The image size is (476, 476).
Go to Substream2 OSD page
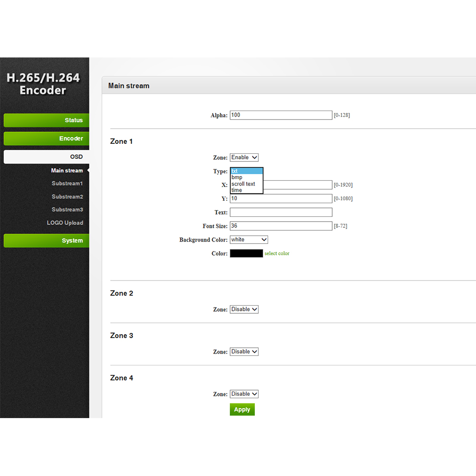click(x=67, y=197)
